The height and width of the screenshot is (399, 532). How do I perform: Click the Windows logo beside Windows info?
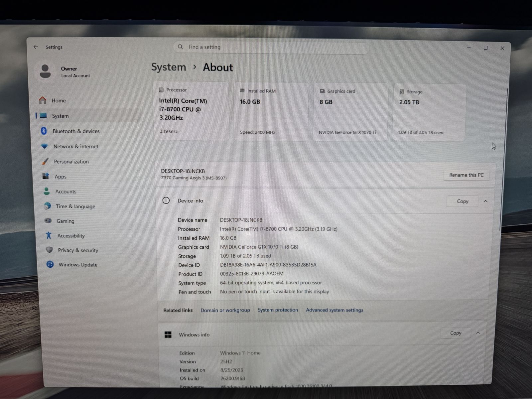coord(168,334)
